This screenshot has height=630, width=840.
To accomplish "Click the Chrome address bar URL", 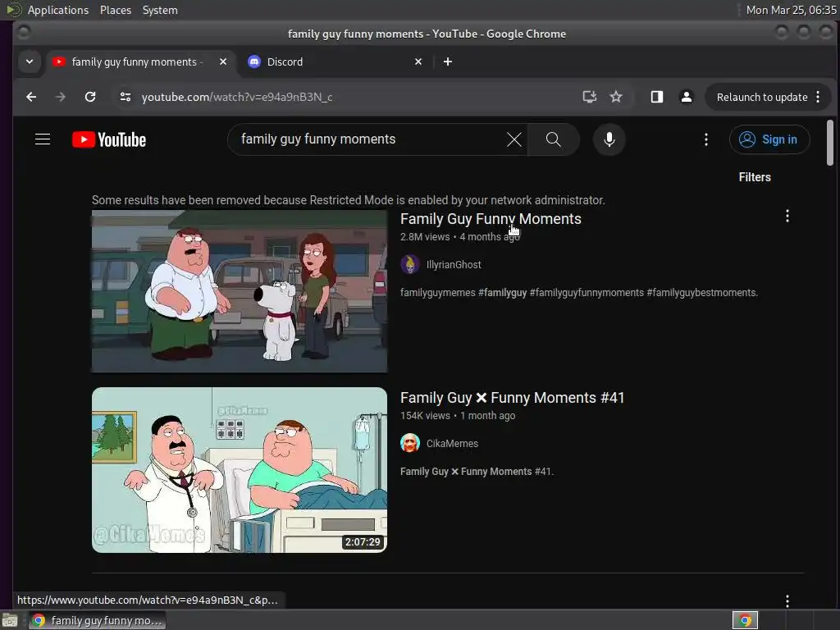I will pos(237,97).
